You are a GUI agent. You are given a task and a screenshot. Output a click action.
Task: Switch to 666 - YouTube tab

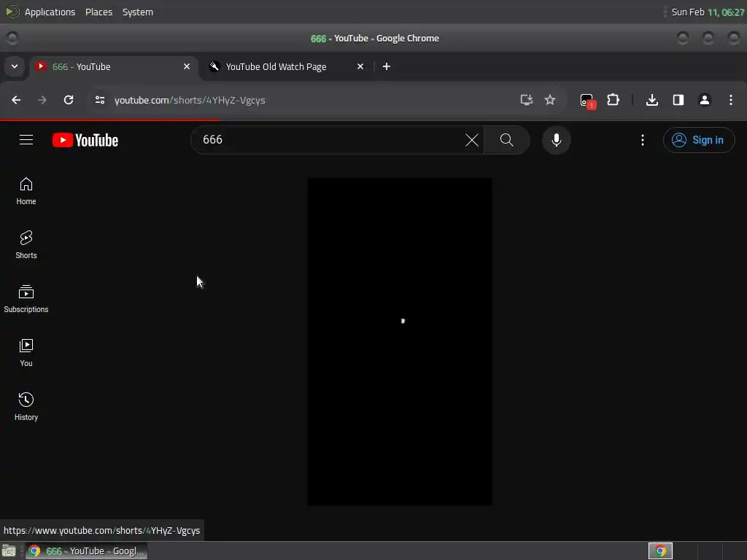113,66
